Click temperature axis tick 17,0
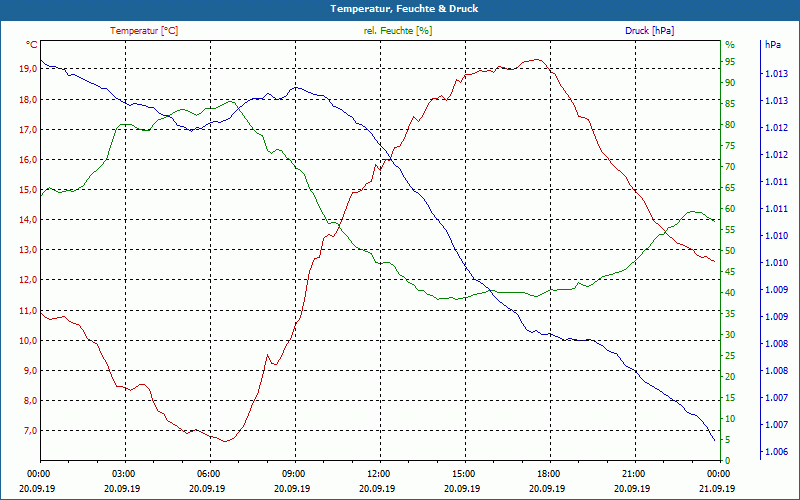Viewport: 800px width, 500px height. coord(28,130)
